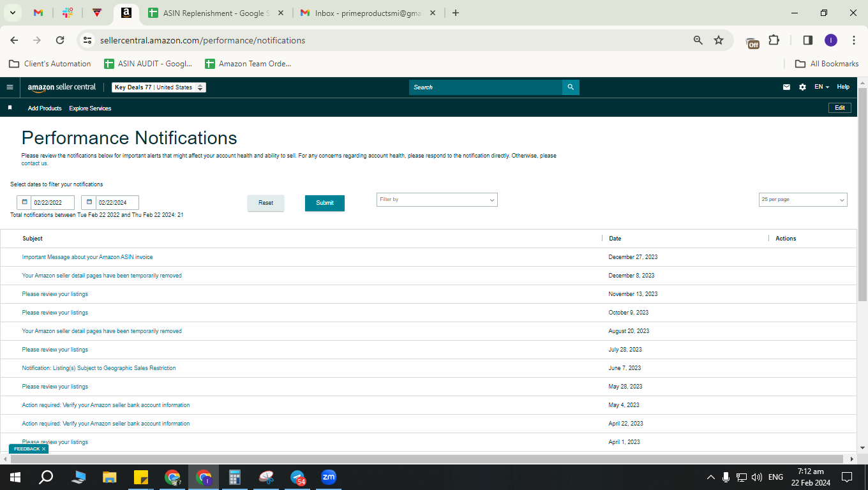The height and width of the screenshot is (490, 868).
Task: Switch to the Inbox primeproductsmi Gmail tab
Action: [370, 13]
